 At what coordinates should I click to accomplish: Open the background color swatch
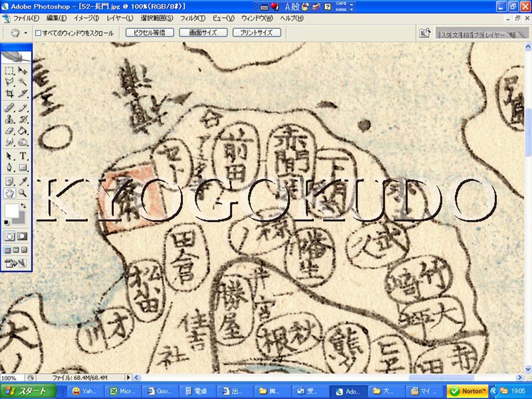click(21, 220)
